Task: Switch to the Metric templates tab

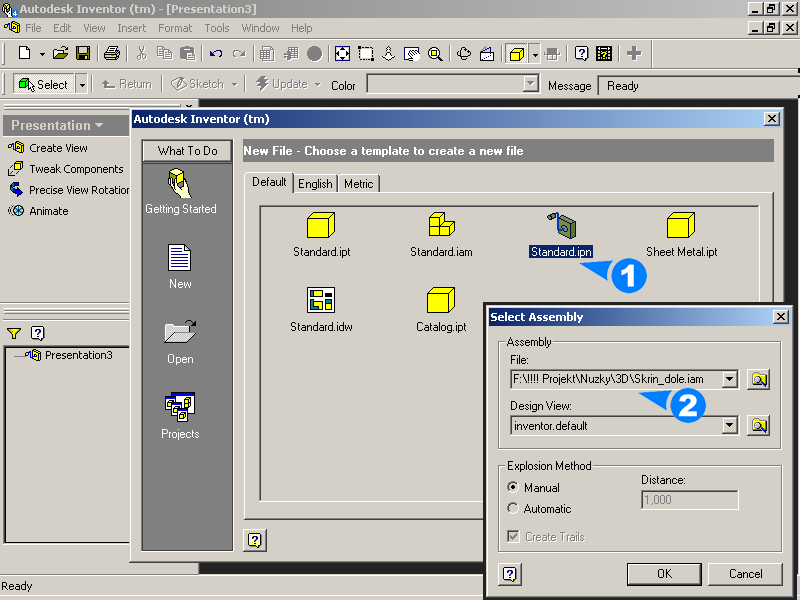Action: [x=359, y=184]
